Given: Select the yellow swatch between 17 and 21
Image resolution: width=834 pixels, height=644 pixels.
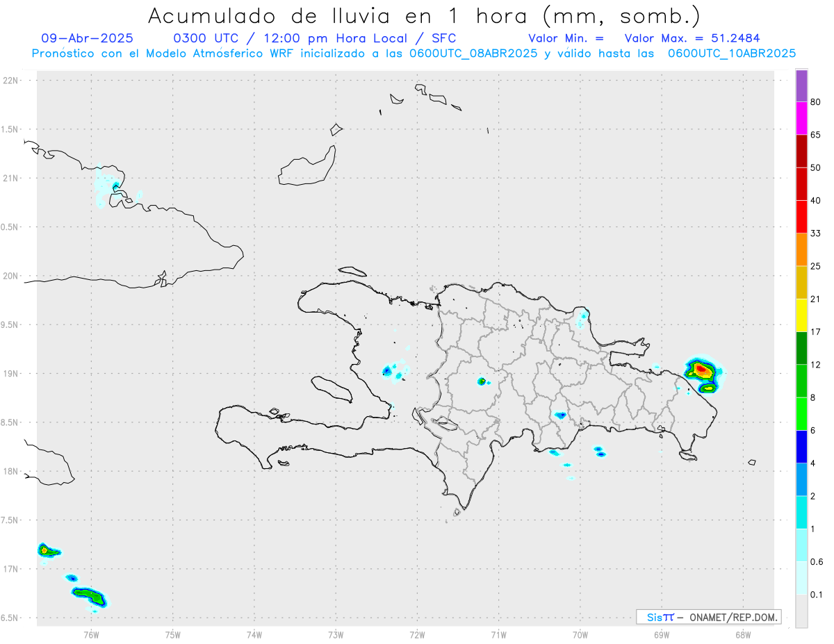Looking at the screenshot, I should pos(801,315).
